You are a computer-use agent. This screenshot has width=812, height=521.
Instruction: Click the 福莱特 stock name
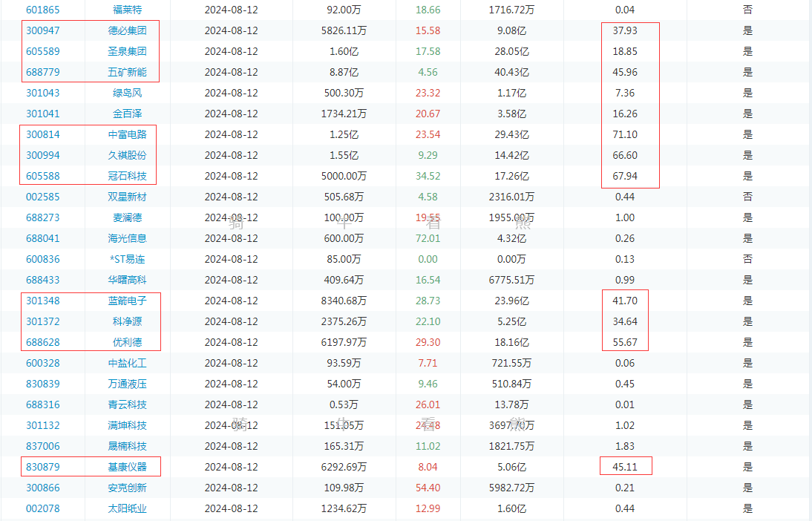[x=128, y=10]
